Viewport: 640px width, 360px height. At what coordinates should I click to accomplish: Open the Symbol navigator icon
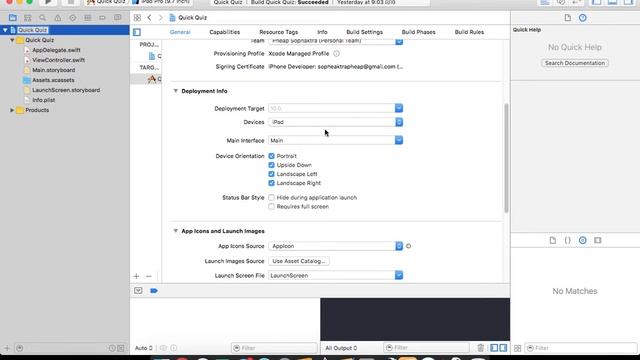click(x=28, y=18)
